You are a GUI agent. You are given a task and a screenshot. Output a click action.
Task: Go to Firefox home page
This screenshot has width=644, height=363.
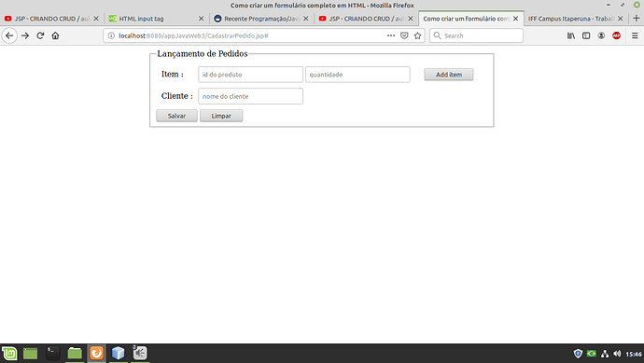(x=55, y=35)
